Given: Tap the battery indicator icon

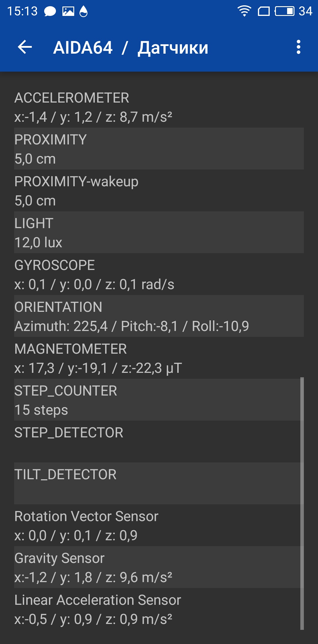Looking at the screenshot, I should (285, 11).
